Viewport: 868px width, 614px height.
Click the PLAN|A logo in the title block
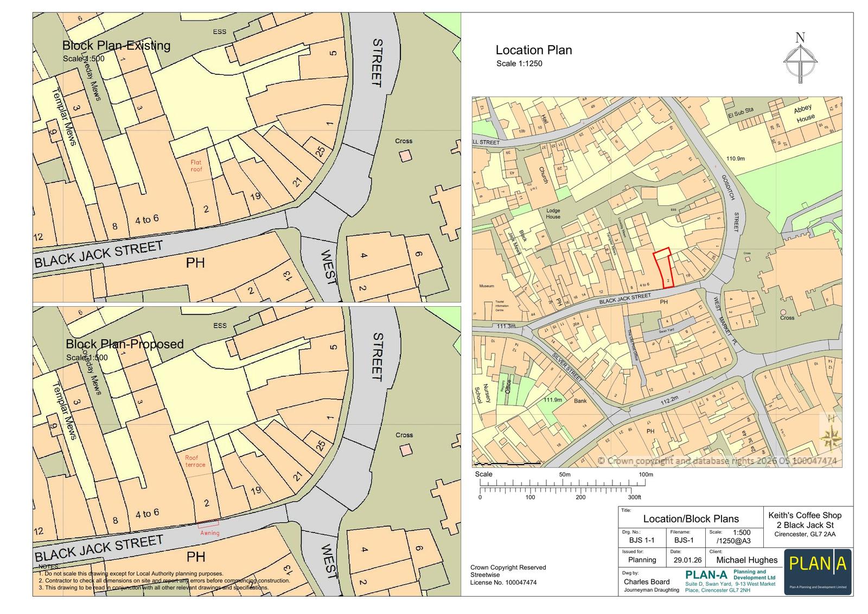pos(818,571)
